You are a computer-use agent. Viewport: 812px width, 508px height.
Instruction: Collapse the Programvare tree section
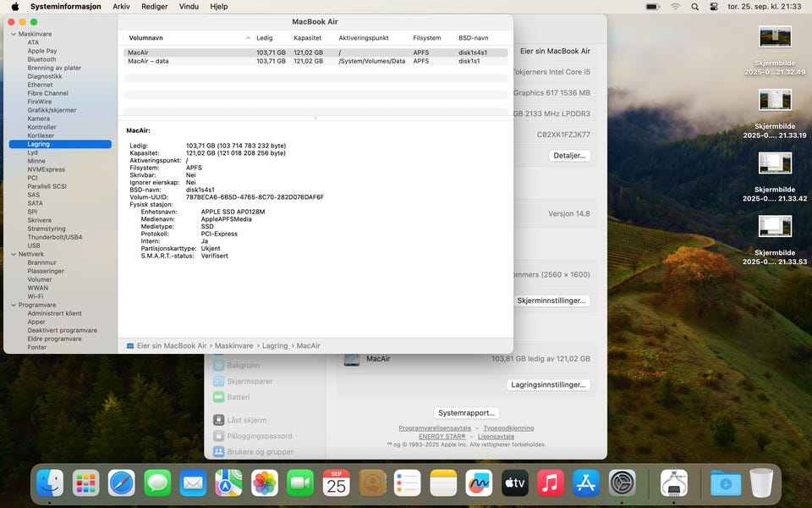coord(14,305)
